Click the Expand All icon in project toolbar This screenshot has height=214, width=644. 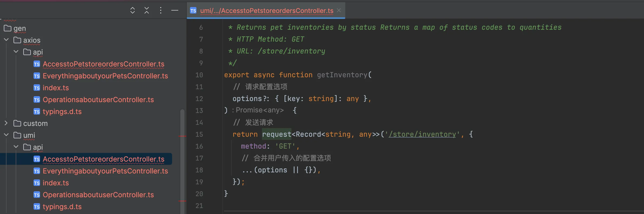click(x=133, y=11)
